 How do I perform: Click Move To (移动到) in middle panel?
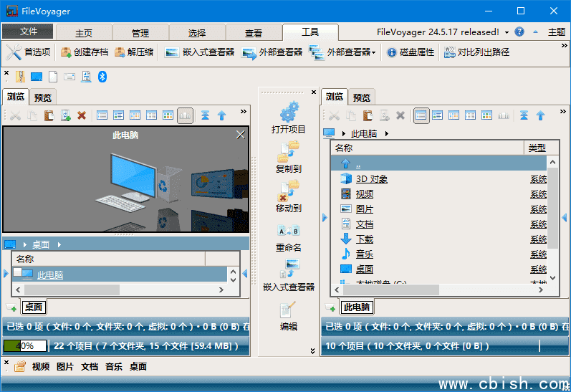[289, 197]
